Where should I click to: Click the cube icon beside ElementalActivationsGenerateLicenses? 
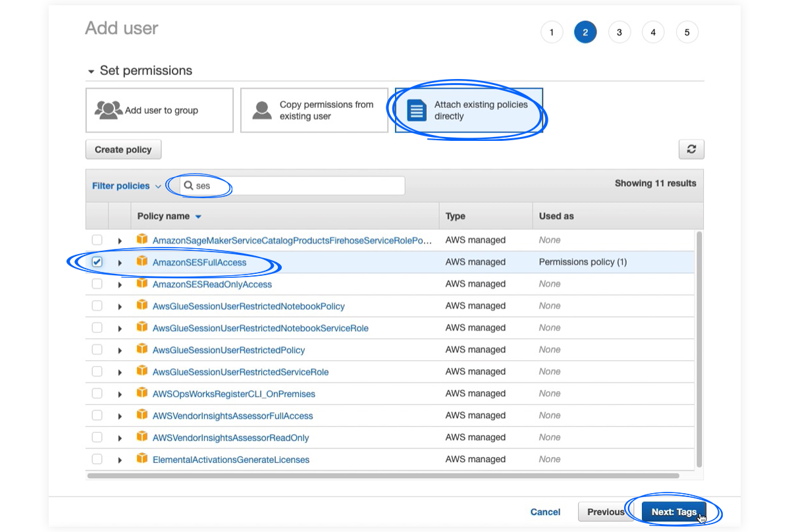click(x=142, y=459)
